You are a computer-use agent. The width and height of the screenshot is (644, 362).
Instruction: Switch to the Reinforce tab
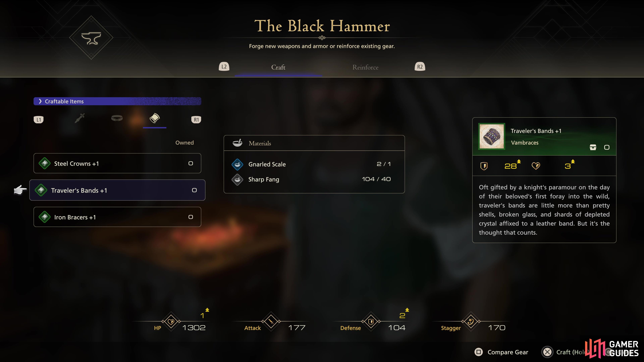pos(365,67)
